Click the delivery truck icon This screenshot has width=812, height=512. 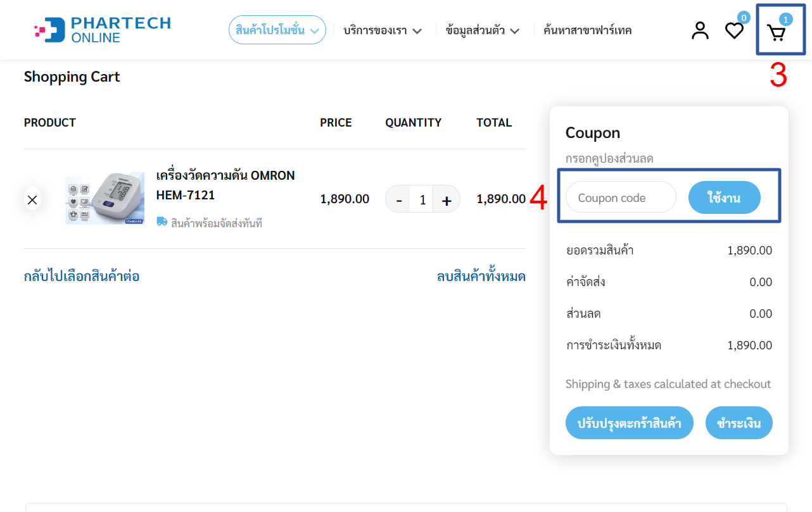pos(162,222)
